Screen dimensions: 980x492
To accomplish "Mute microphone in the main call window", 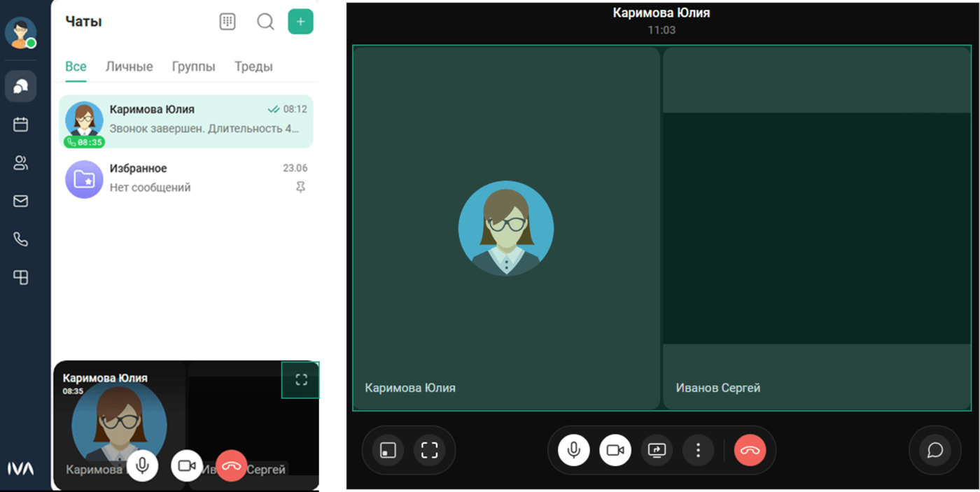I will (x=573, y=450).
